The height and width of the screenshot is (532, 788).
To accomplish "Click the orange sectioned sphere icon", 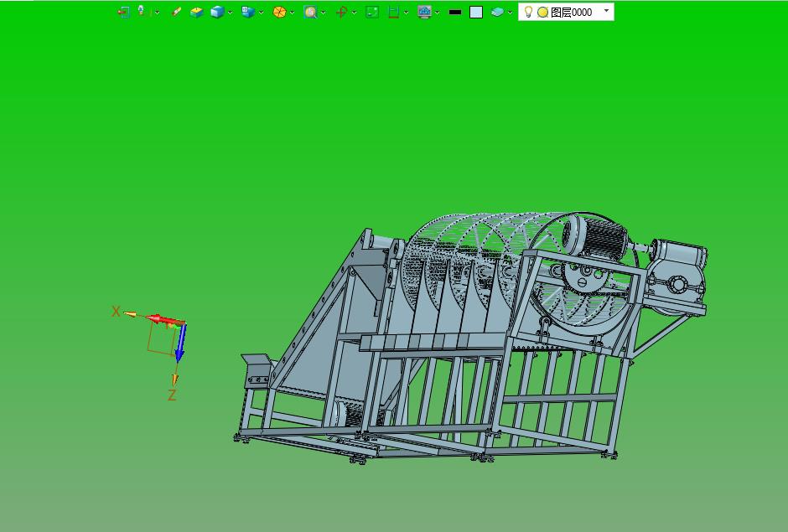I will point(279,12).
